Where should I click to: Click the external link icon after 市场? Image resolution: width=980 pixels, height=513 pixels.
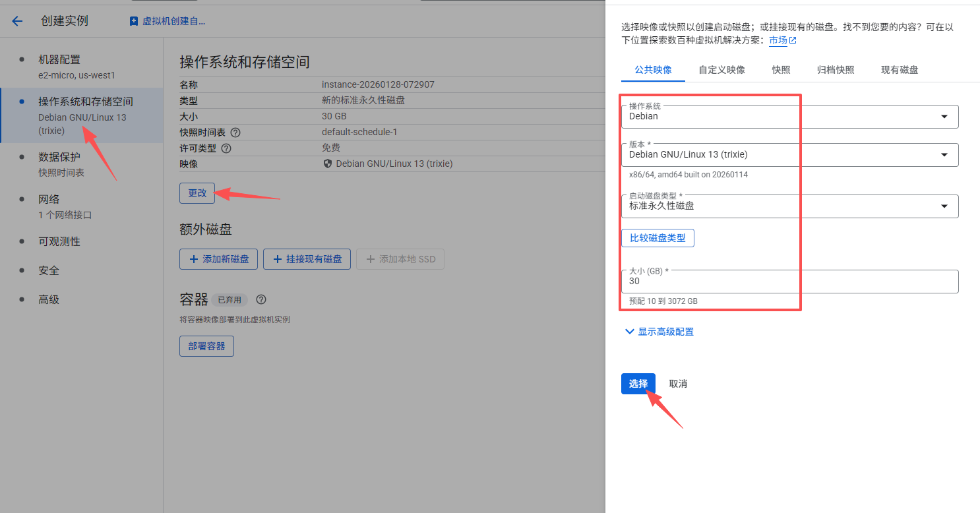[x=793, y=40]
